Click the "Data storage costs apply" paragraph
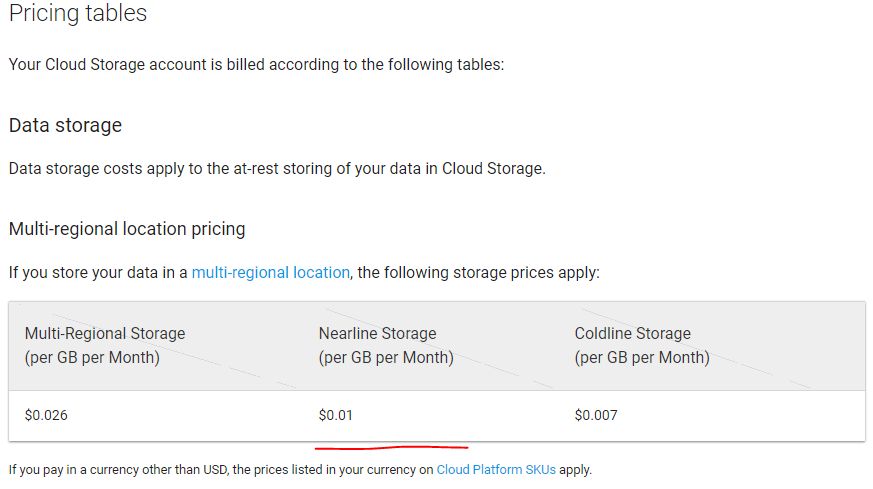 277,168
